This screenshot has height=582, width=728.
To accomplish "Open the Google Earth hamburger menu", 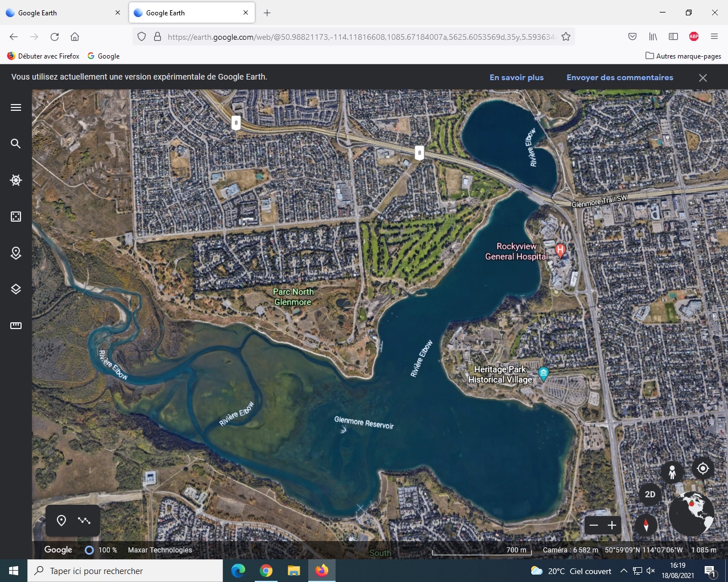I will tap(16, 107).
